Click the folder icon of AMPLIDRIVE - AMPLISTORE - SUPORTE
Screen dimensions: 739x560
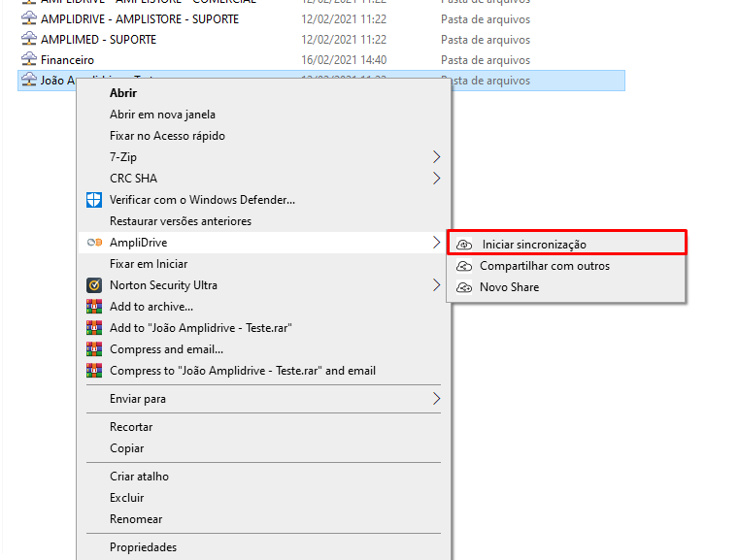click(29, 18)
